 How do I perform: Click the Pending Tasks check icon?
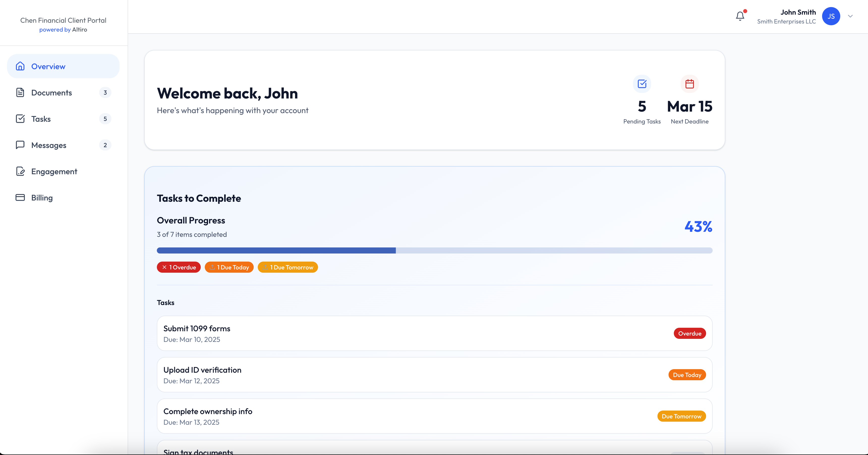[642, 84]
